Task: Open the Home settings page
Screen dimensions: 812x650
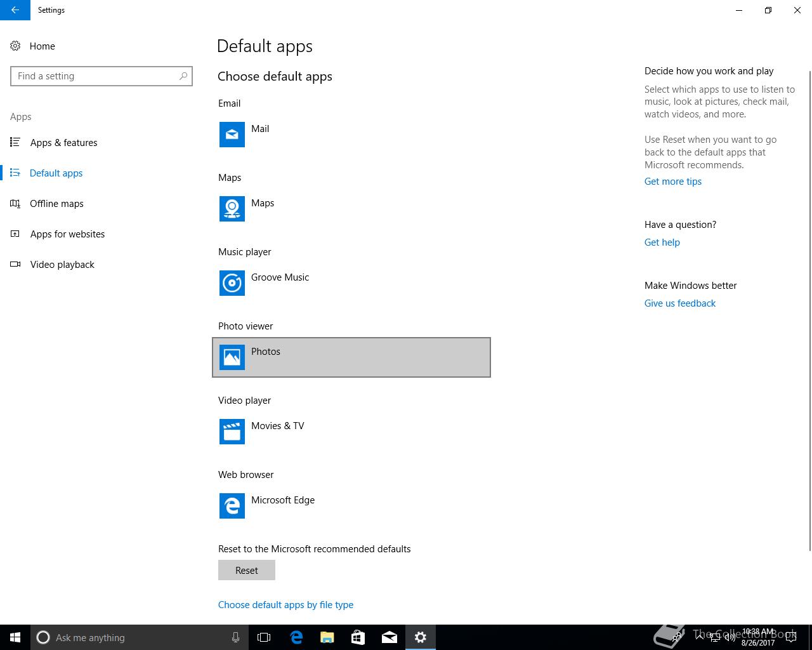Action: 42,46
